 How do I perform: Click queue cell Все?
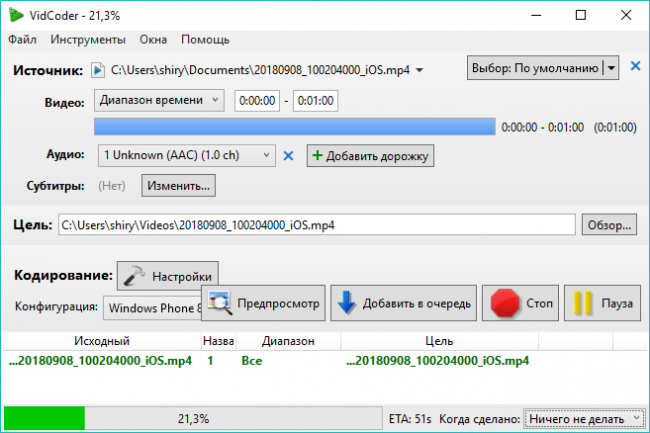(252, 360)
